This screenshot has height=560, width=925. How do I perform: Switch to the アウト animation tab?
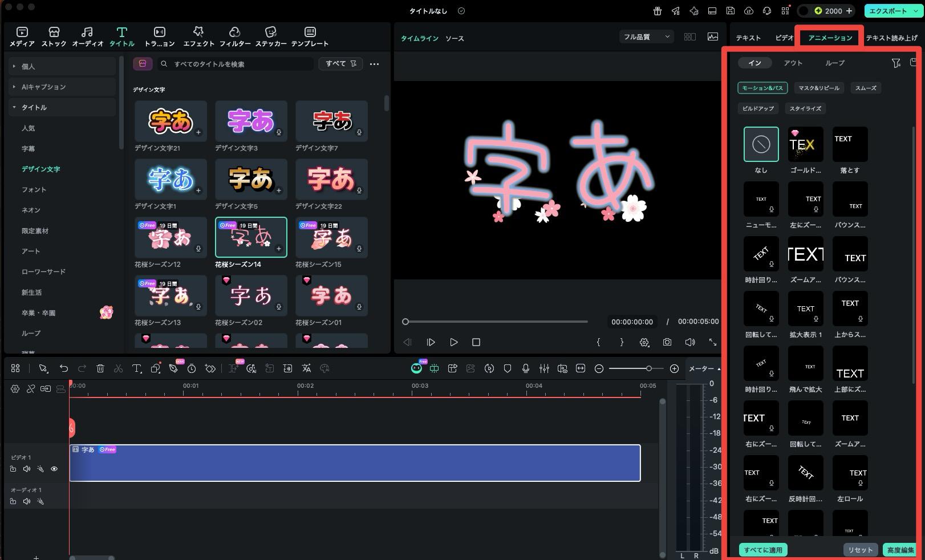pos(793,63)
